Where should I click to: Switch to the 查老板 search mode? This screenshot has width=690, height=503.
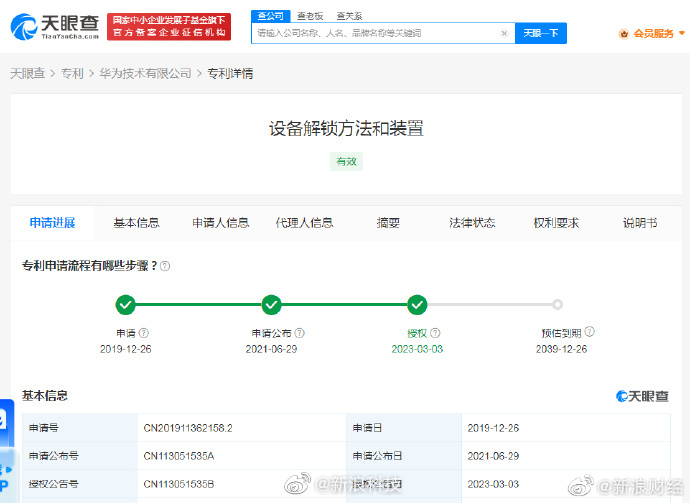tap(309, 16)
